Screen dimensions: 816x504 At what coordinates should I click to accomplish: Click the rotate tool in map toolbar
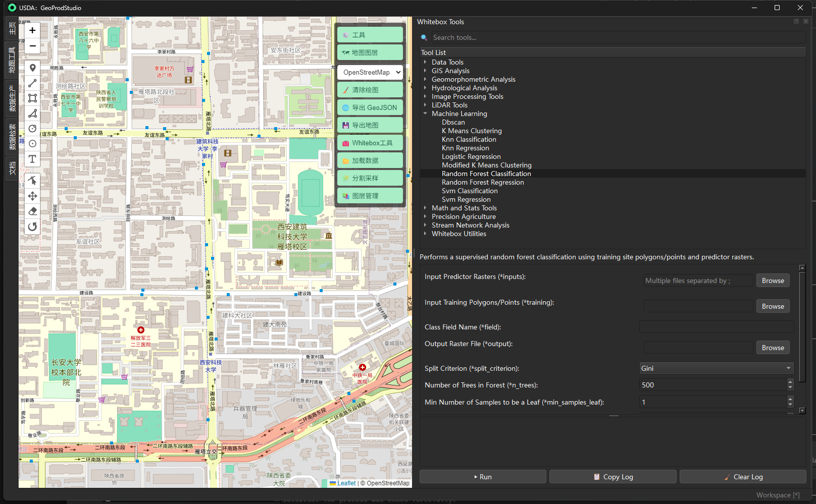[32, 227]
